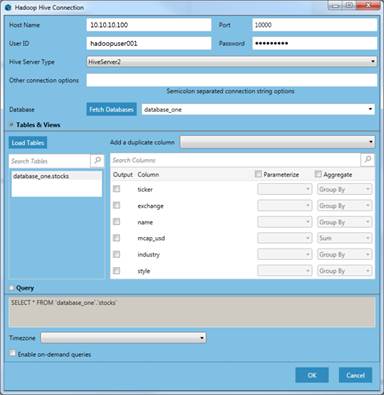Open industry row aggregate Group By dropdown

344,254
